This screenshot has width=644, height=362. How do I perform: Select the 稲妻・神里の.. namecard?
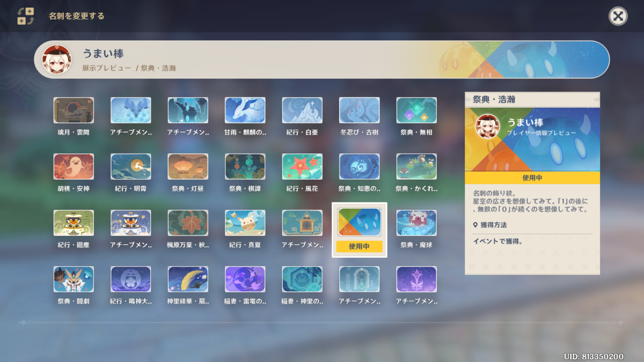coord(302,279)
